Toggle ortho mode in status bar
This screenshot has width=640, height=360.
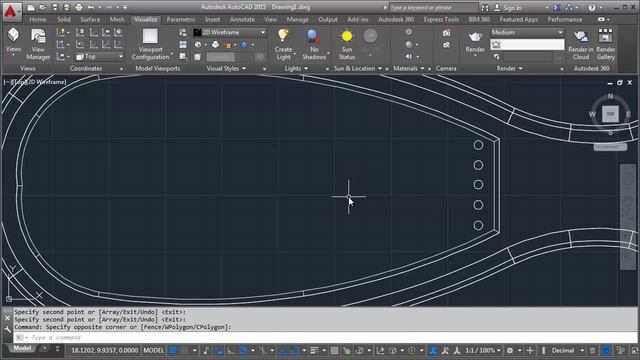click(231, 350)
